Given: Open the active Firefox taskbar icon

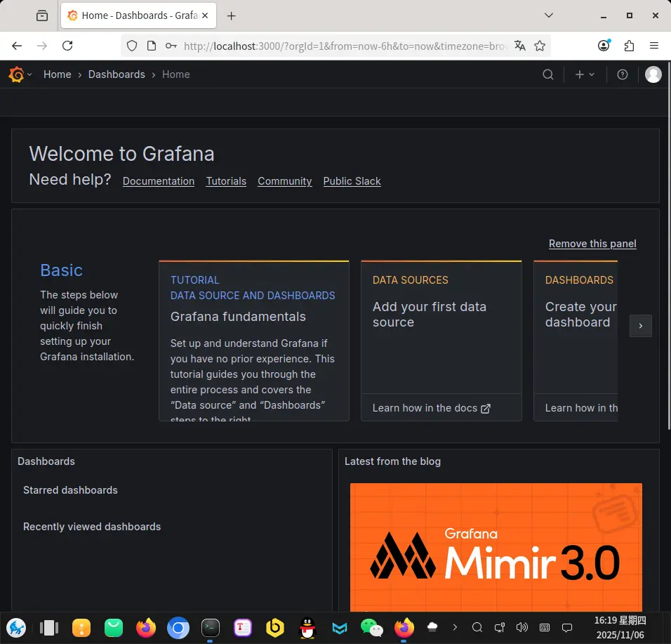Looking at the screenshot, I should 404,628.
